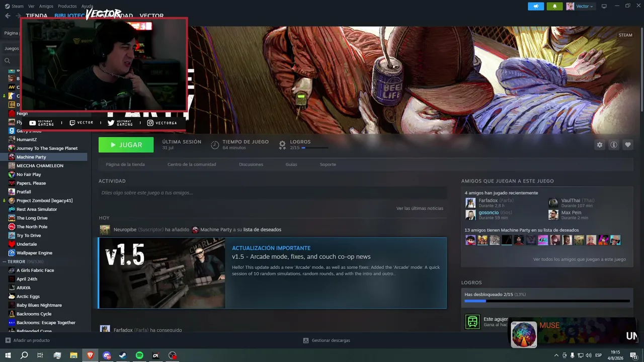Switch to Big Picture mode icon

(604, 6)
